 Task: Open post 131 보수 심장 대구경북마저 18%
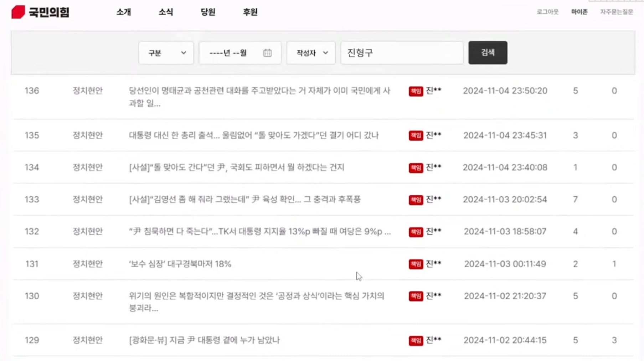[180, 264]
